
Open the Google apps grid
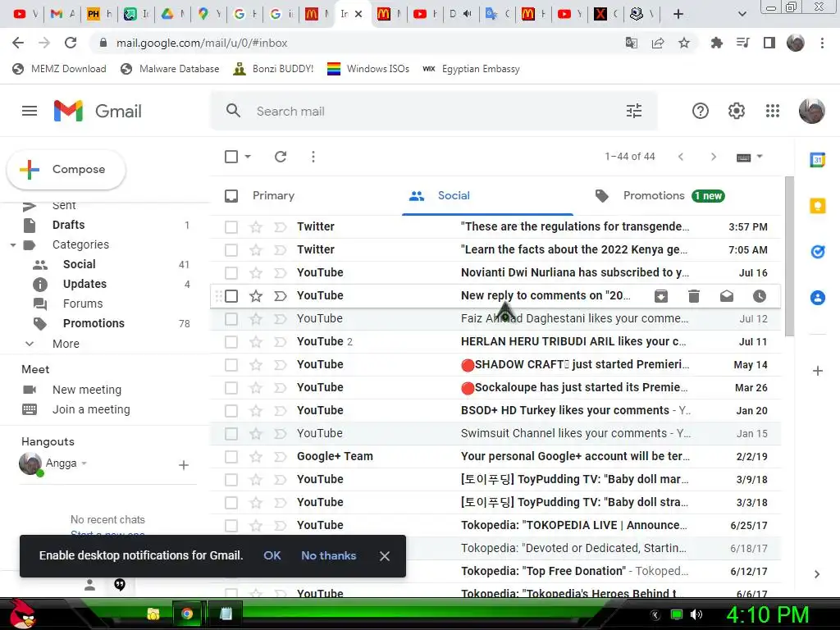(773, 111)
